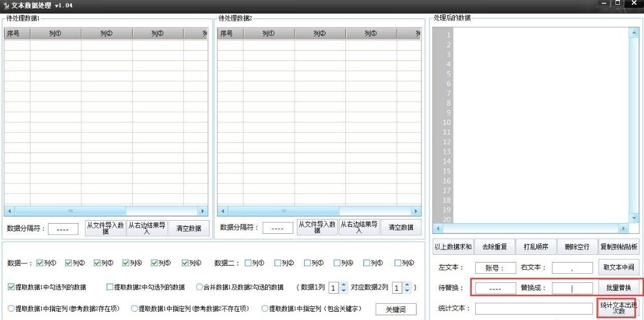Image resolution: width=644 pixels, height=320 pixels.
Task: Click up arrow of processed data scrollbar
Action: 634,32
